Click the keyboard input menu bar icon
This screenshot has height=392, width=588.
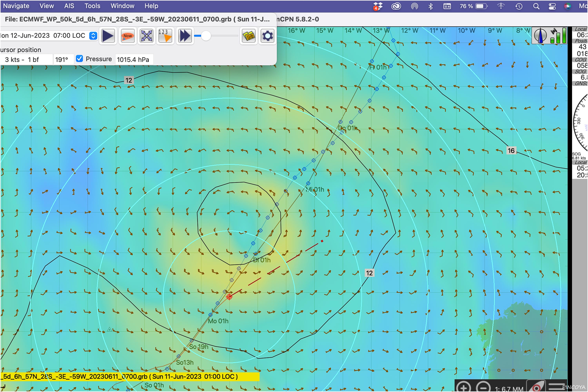tap(447, 6)
